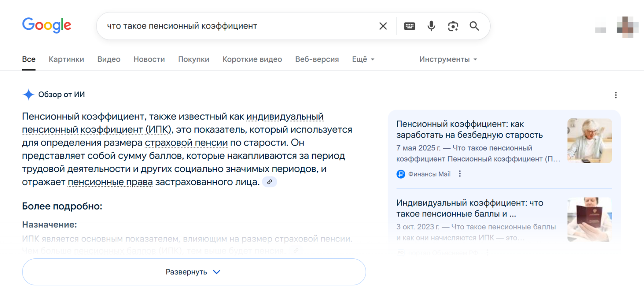Open the AI Overview options menu
Screen dimensions: 644x293
click(x=615, y=95)
